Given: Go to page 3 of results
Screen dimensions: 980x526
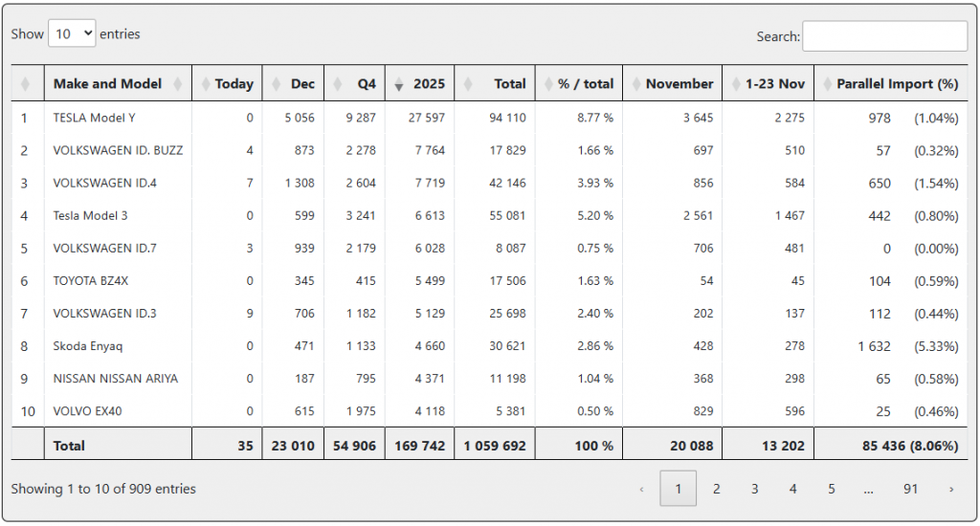Looking at the screenshot, I should tap(754, 489).
